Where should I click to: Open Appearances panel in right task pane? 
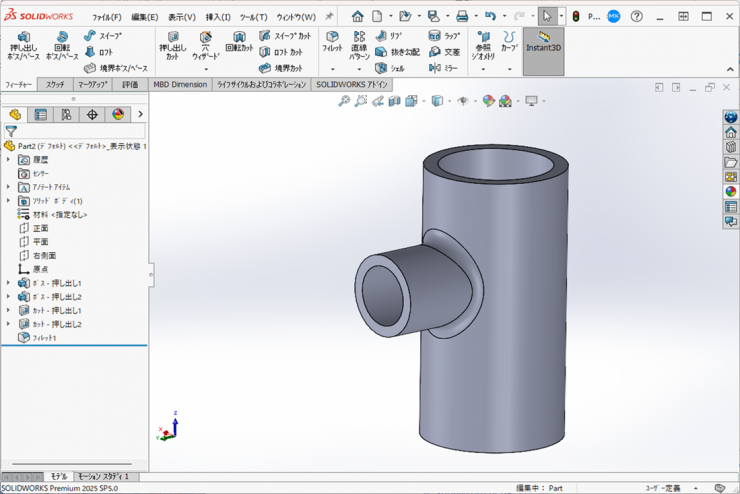[731, 192]
